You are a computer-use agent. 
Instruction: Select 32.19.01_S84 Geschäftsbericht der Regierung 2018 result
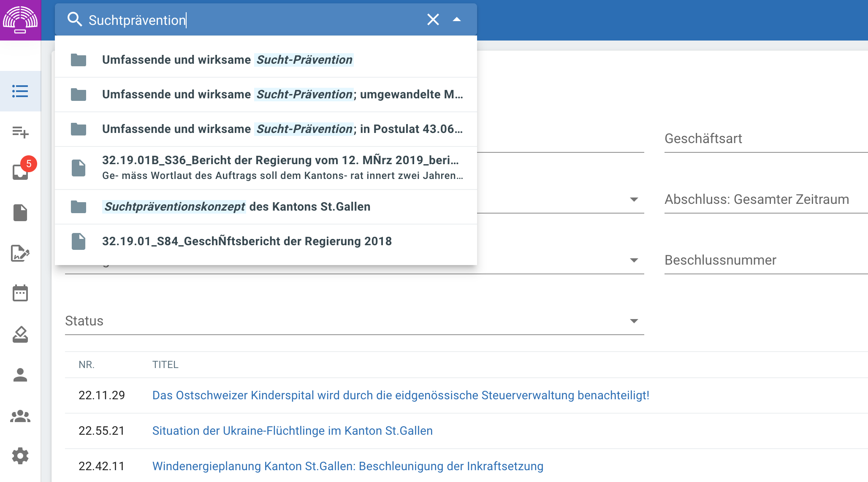click(247, 241)
